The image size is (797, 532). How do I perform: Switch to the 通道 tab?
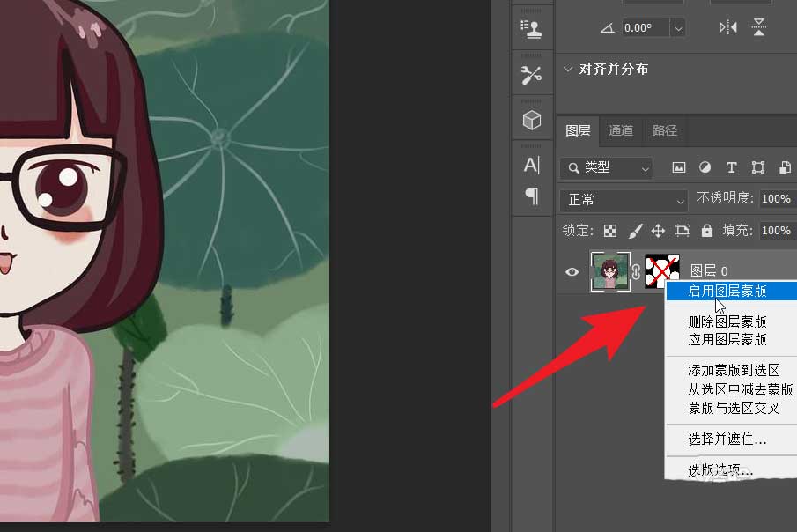[621, 130]
